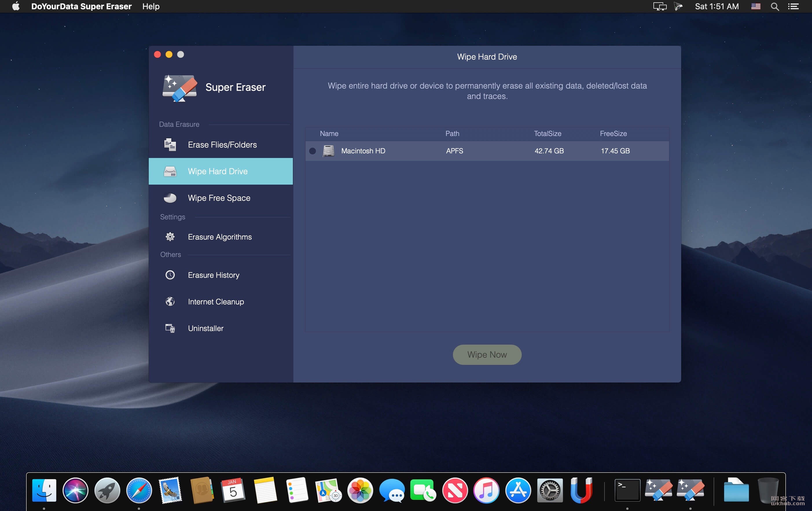The height and width of the screenshot is (511, 812).
Task: Click the Path column header
Action: coord(452,133)
